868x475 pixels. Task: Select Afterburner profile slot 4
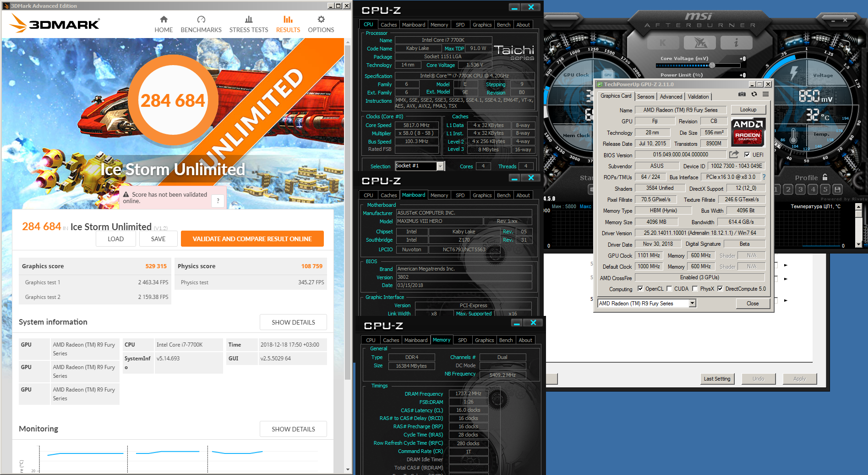813,189
